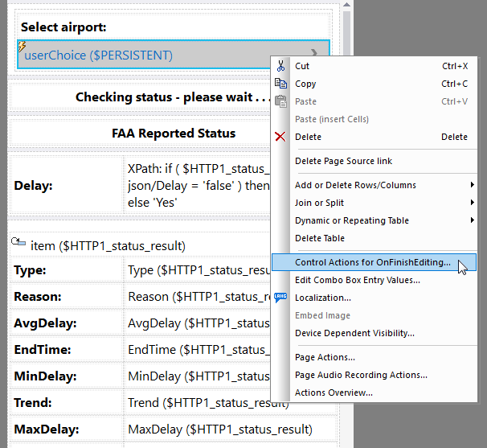The height and width of the screenshot is (448, 487).
Task: Click the Copy icon in context menu
Action: 280,84
